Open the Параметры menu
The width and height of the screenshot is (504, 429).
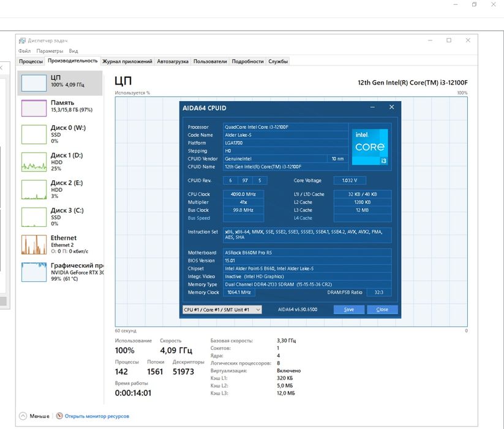click(x=50, y=51)
